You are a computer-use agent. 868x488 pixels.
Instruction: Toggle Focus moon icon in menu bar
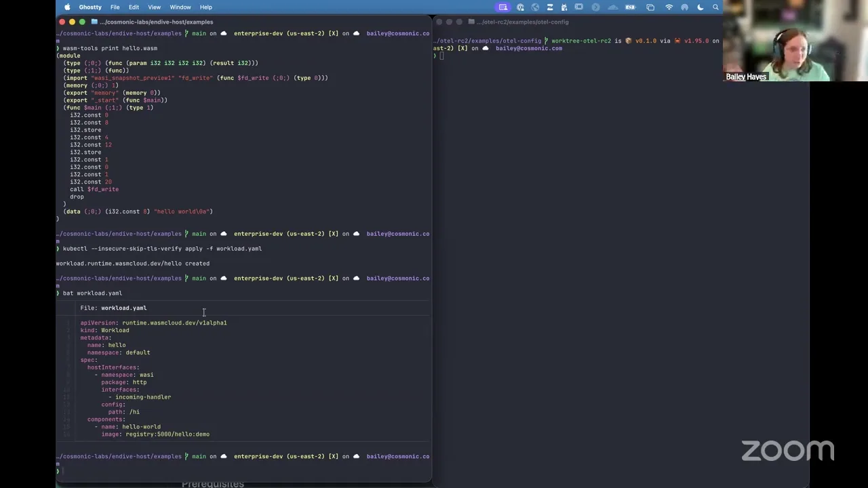(700, 7)
